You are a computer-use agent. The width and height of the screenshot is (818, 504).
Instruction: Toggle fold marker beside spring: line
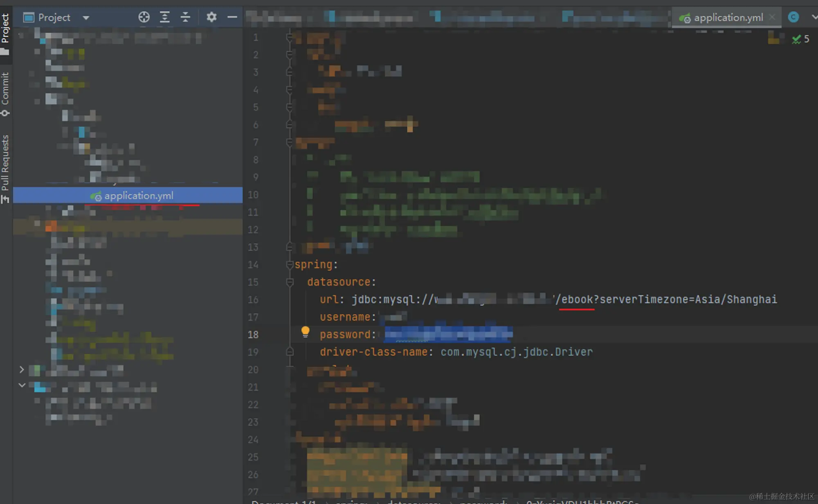point(290,265)
